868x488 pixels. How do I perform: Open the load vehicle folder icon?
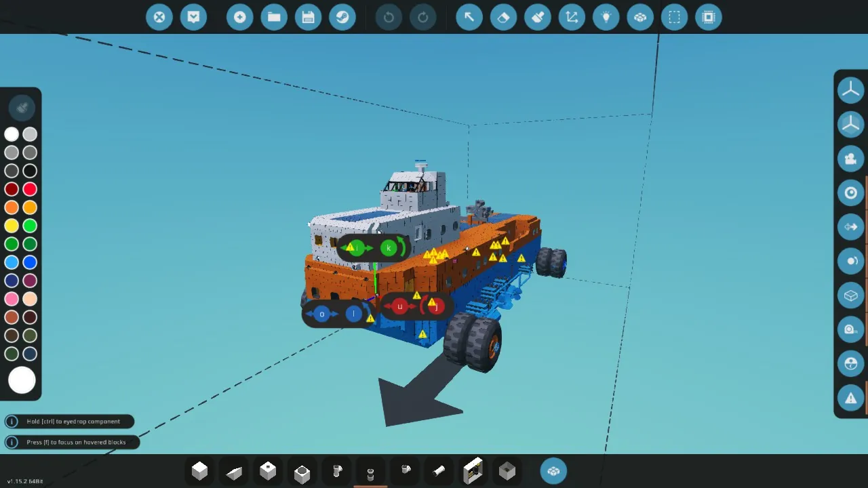point(274,17)
